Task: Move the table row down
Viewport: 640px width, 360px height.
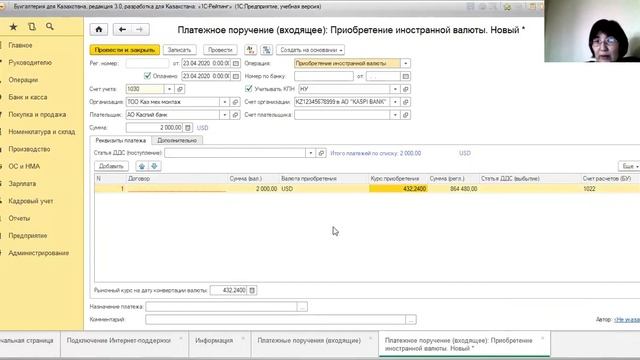Action: tap(154, 166)
